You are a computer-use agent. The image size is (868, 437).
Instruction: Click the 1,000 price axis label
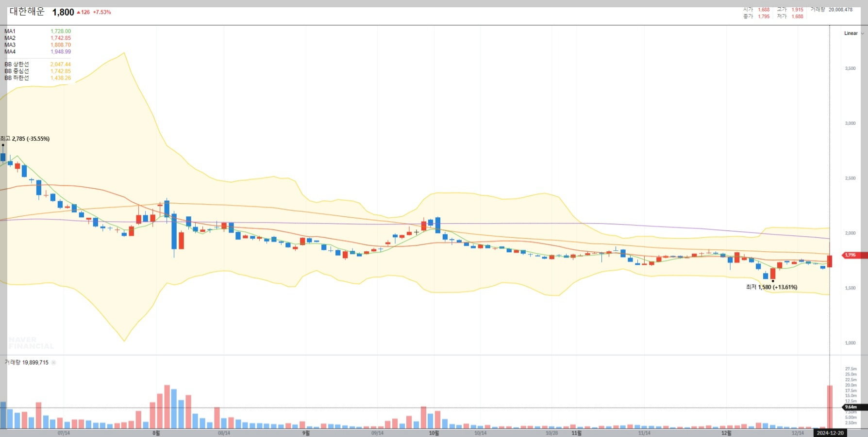click(850, 343)
